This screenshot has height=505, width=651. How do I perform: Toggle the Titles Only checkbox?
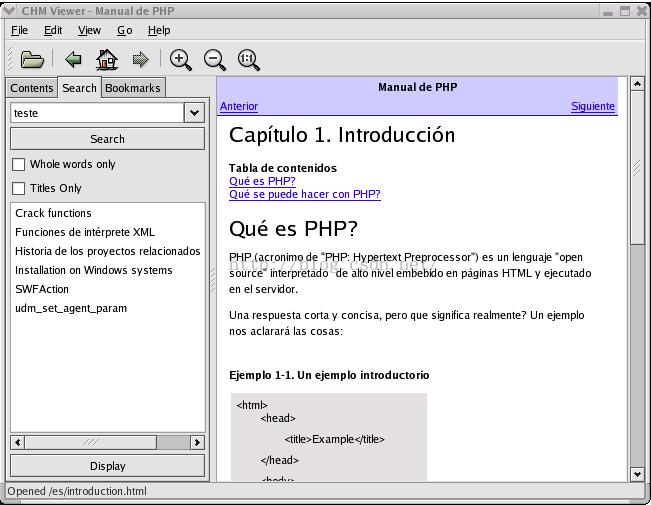(x=18, y=188)
